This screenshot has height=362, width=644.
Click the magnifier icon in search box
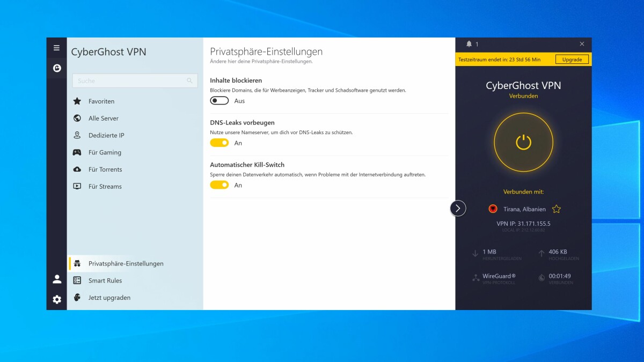click(189, 81)
